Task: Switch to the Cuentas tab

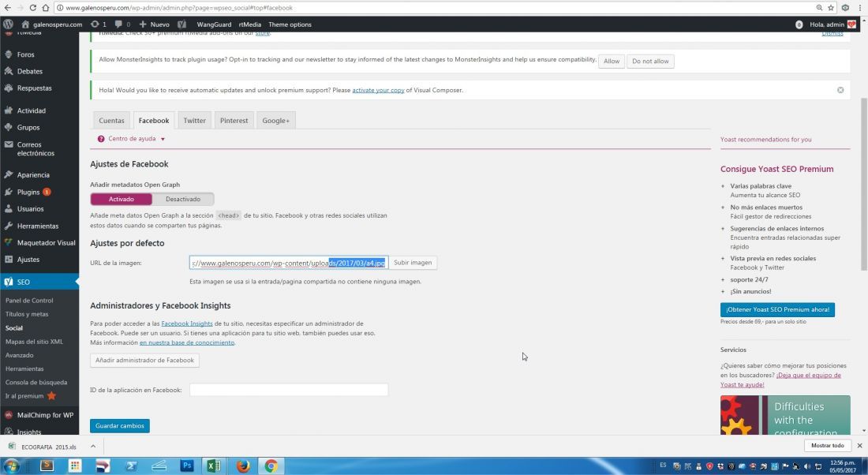Action: click(x=111, y=120)
